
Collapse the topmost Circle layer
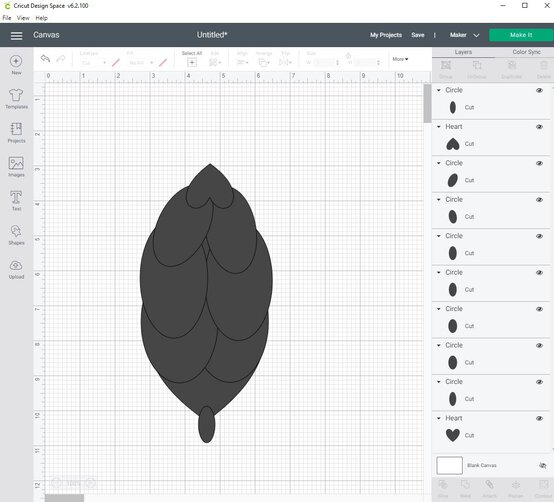pos(439,90)
